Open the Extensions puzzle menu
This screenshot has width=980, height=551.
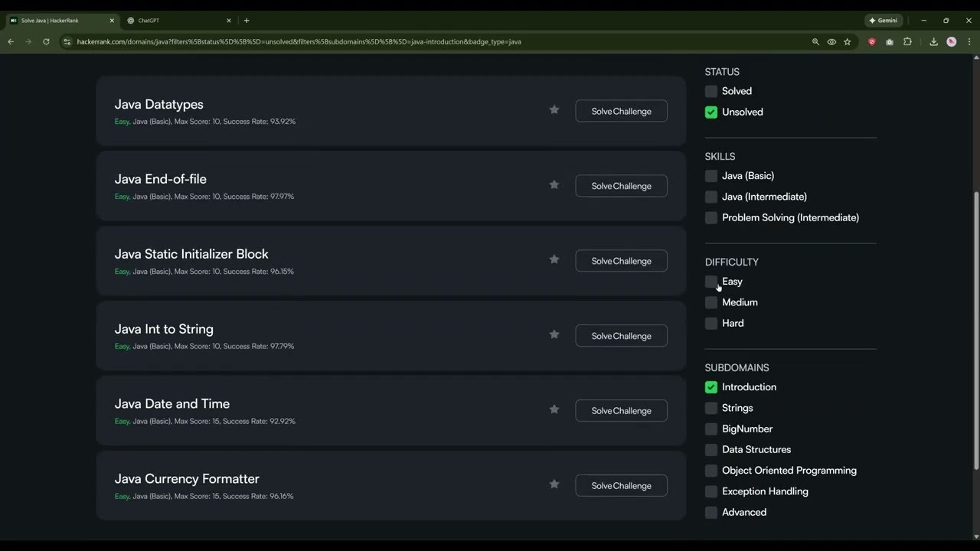pos(907,41)
